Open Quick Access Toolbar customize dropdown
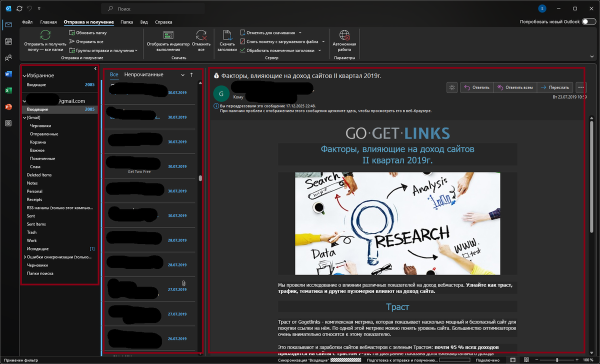 [x=39, y=9]
